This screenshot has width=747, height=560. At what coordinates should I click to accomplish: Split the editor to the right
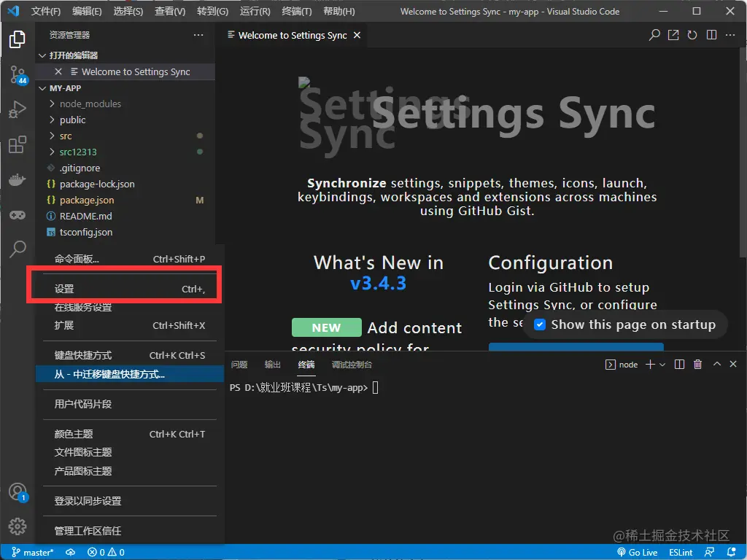(711, 35)
